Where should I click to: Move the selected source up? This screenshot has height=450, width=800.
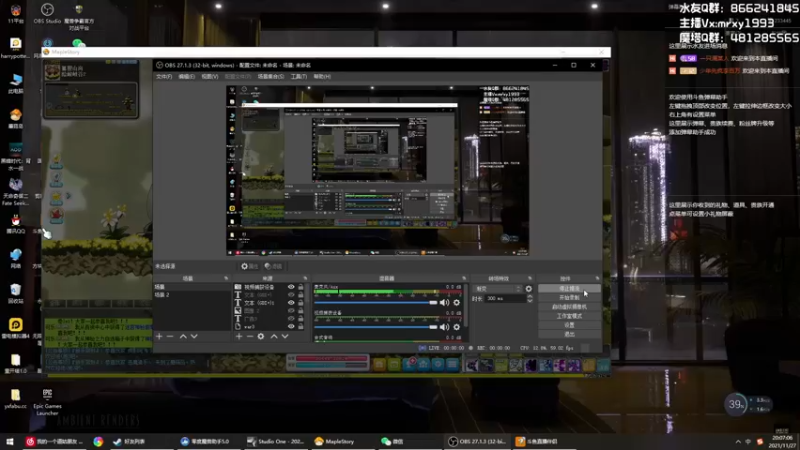tap(274, 336)
